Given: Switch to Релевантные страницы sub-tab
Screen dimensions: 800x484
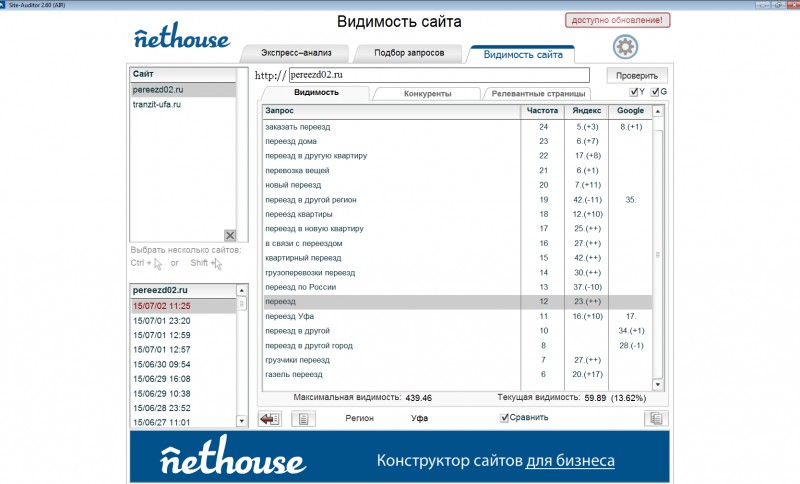Looking at the screenshot, I should [x=538, y=94].
